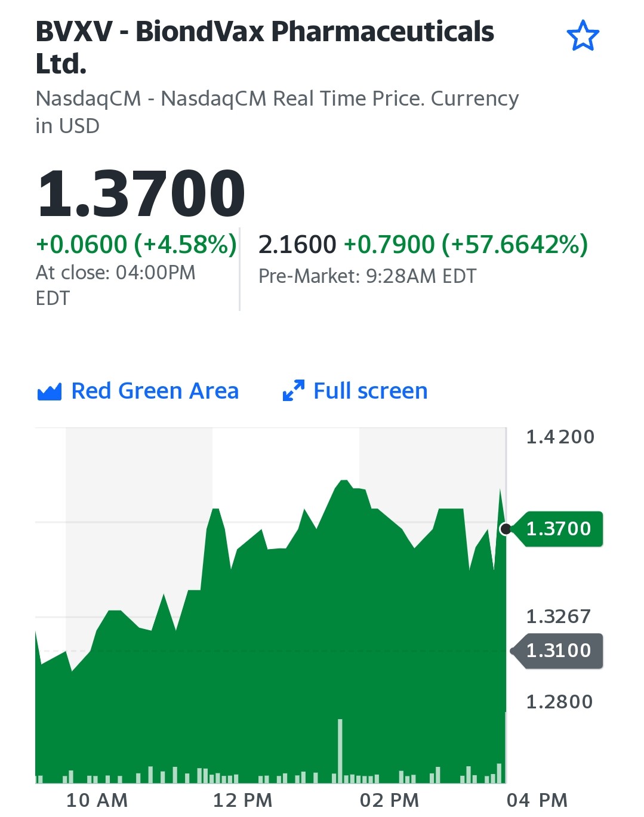
Task: Open the area chart type icon
Action: point(49,391)
